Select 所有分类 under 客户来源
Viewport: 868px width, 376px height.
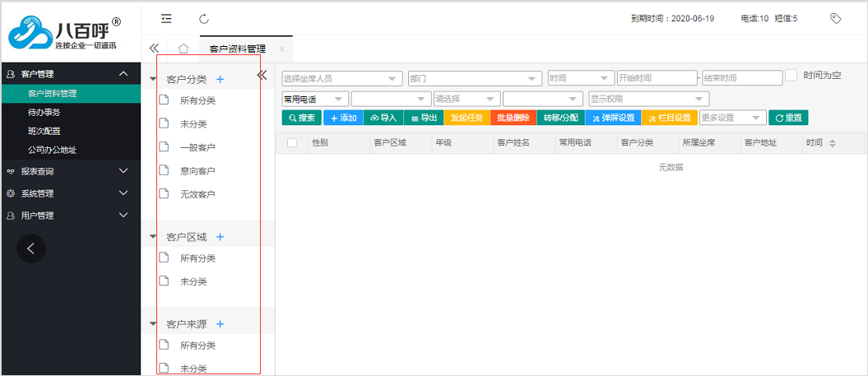click(x=197, y=345)
